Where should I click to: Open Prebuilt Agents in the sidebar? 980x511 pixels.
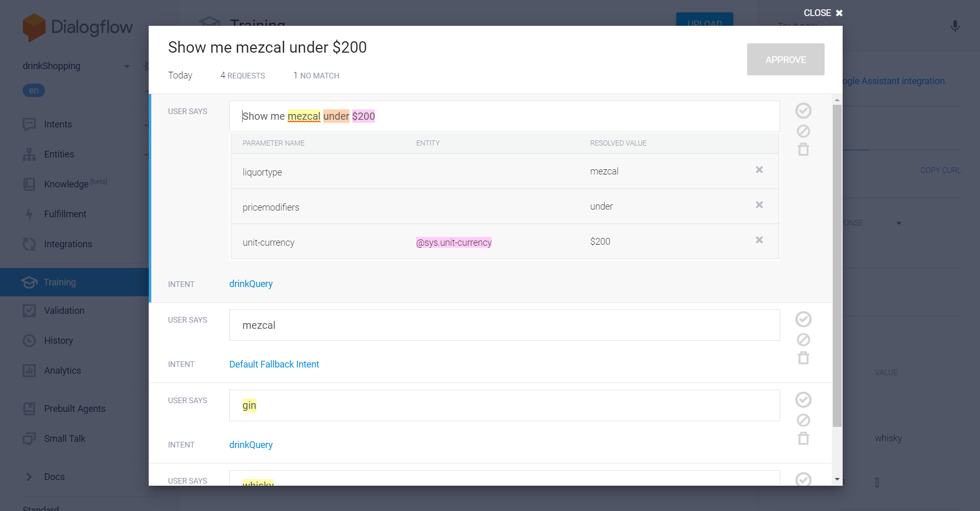point(74,409)
